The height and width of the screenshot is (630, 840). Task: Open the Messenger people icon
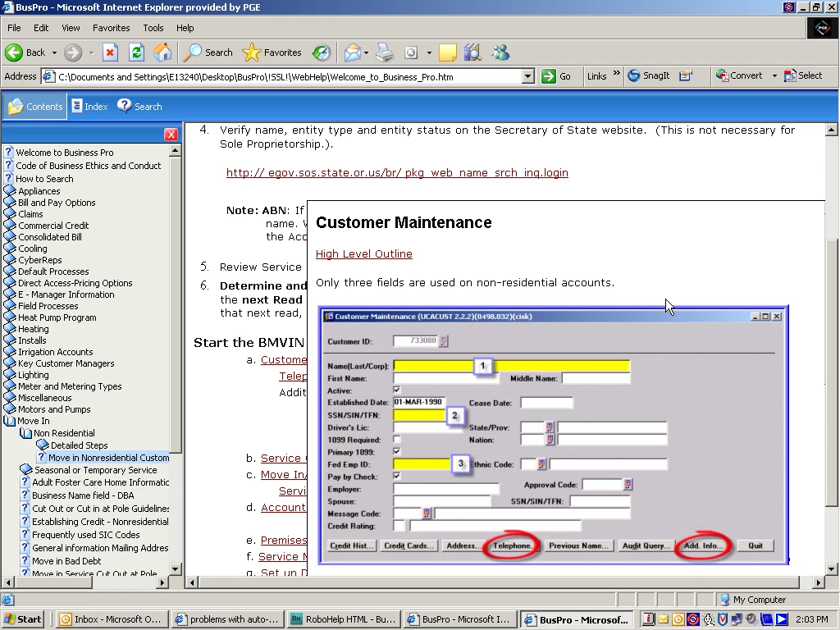500,52
